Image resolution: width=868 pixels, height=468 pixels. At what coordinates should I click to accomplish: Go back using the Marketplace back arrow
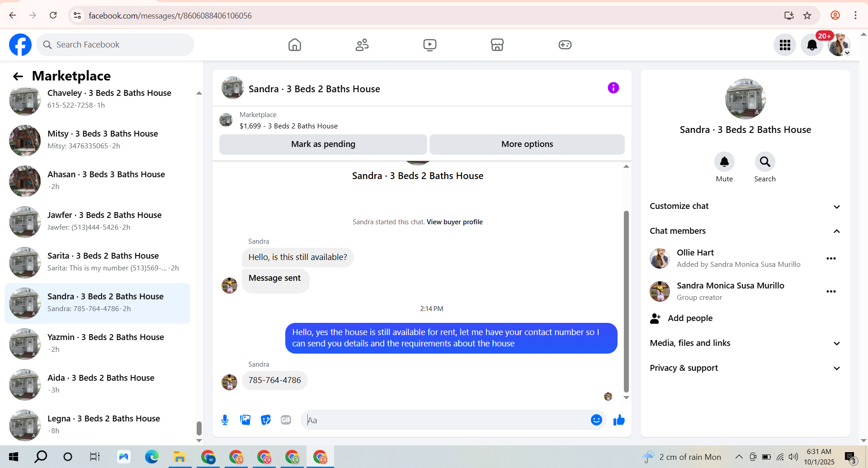tap(18, 76)
